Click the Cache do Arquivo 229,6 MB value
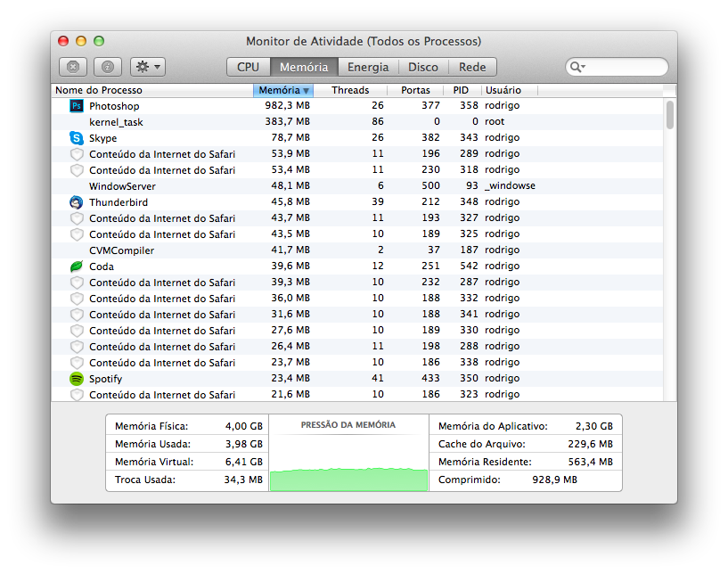Image resolution: width=728 pixels, height=574 pixels. [590, 444]
